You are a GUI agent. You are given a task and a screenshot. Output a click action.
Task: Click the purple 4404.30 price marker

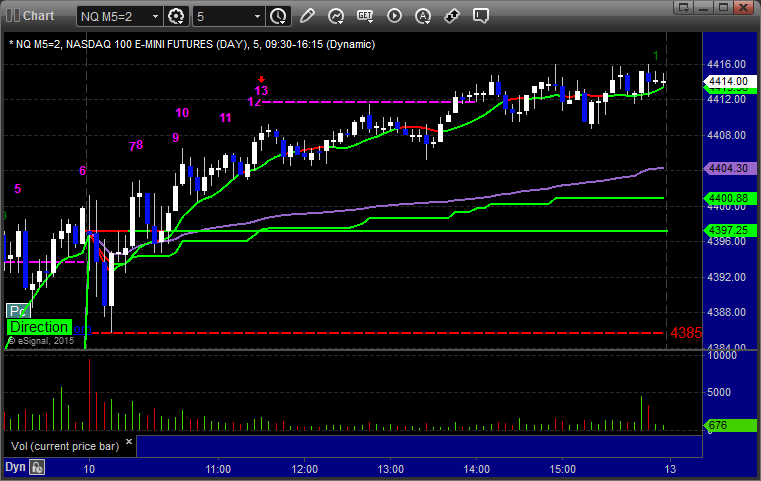coord(728,168)
